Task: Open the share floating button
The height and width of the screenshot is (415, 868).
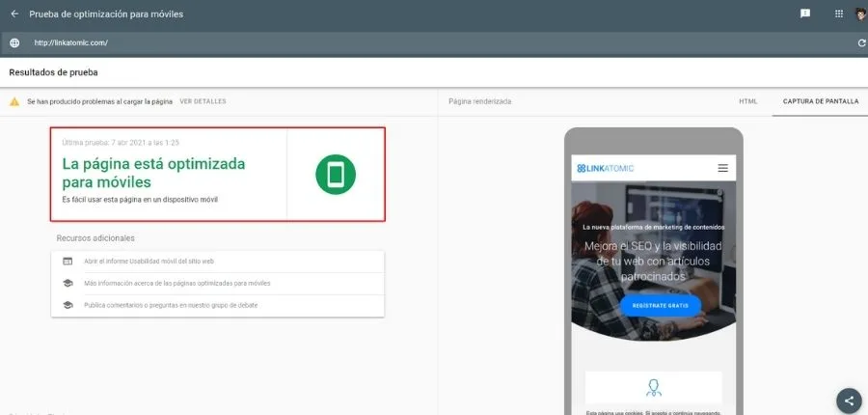Action: (849, 400)
